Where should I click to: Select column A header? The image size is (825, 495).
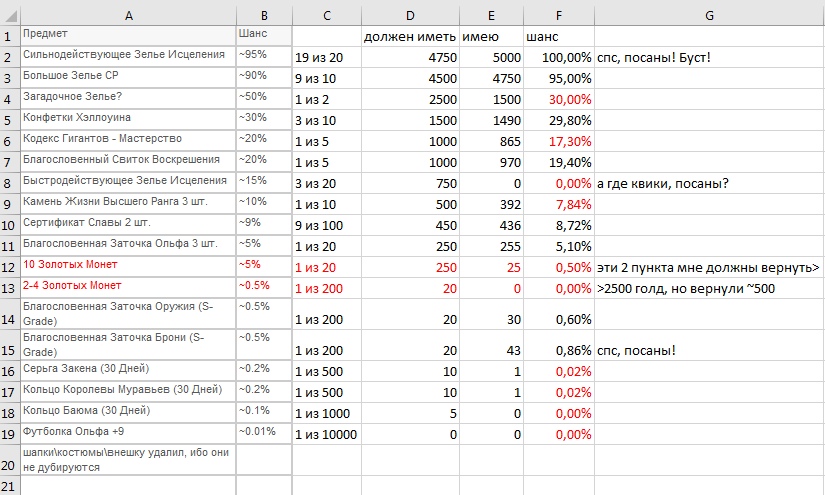[127, 14]
